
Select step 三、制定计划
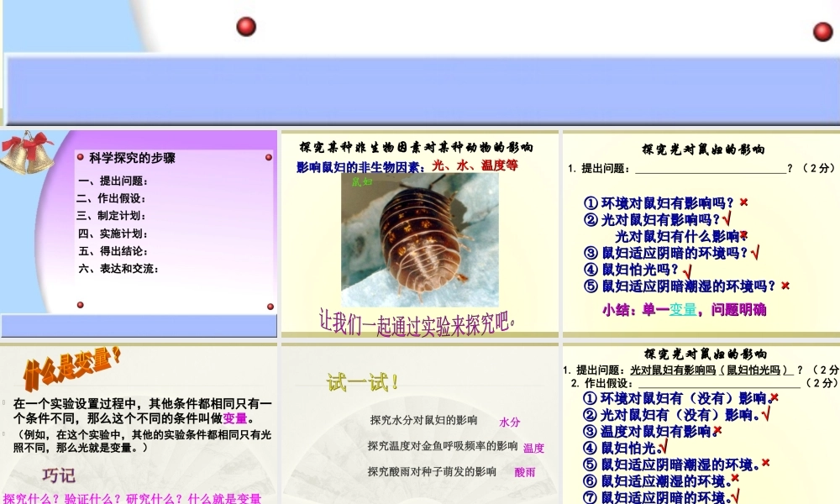[x=112, y=216]
